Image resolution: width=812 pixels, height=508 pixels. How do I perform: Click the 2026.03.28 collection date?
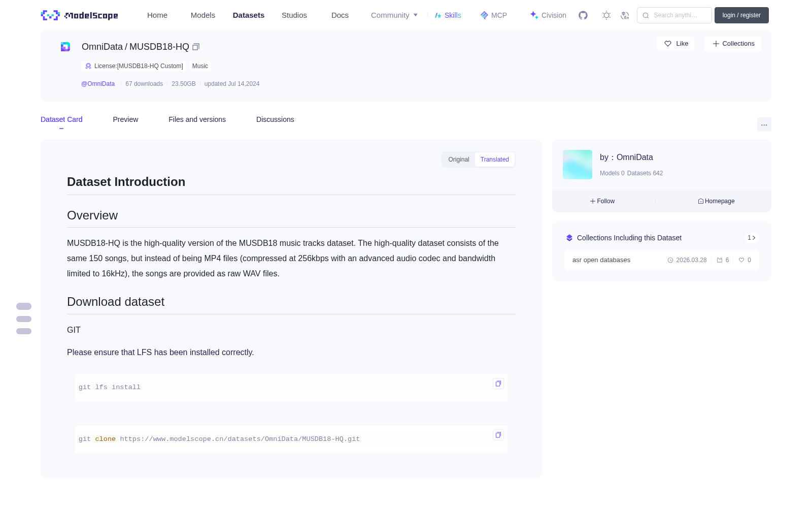coord(687,260)
